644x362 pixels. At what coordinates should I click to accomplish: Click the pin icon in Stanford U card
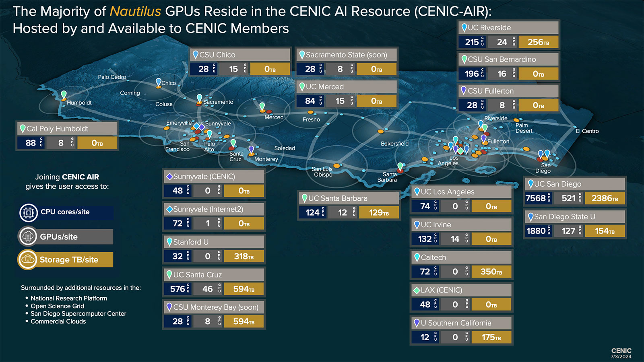[x=169, y=242]
